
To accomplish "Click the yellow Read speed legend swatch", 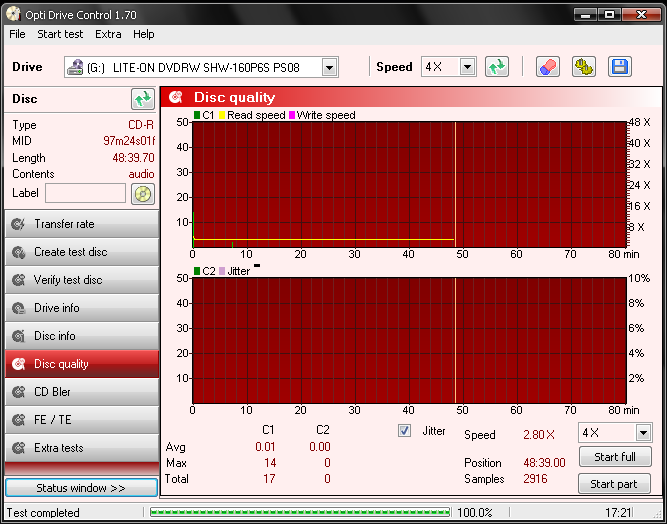I will 222,115.
